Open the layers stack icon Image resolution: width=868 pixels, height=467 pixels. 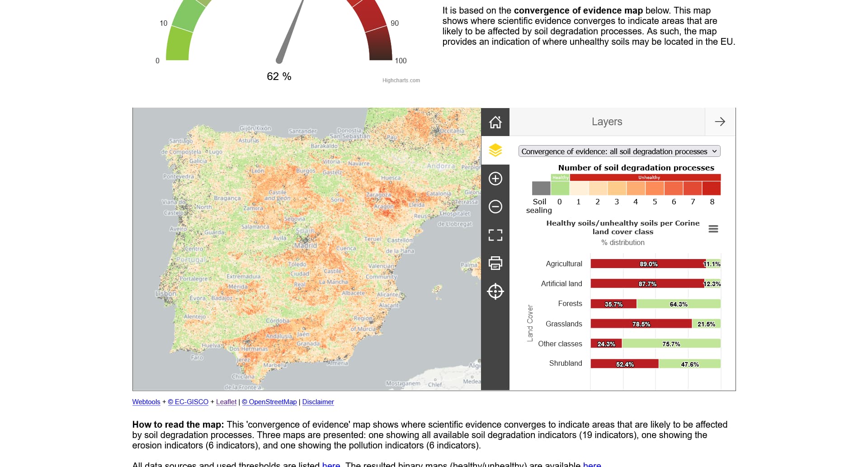coord(495,150)
